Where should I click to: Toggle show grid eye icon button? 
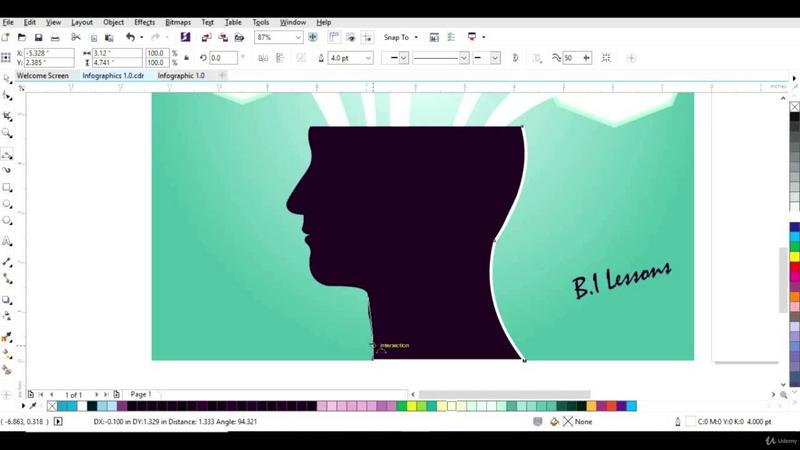(x=351, y=37)
